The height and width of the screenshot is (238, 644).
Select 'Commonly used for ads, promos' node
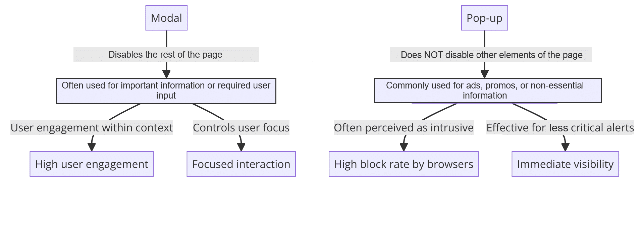click(488, 91)
